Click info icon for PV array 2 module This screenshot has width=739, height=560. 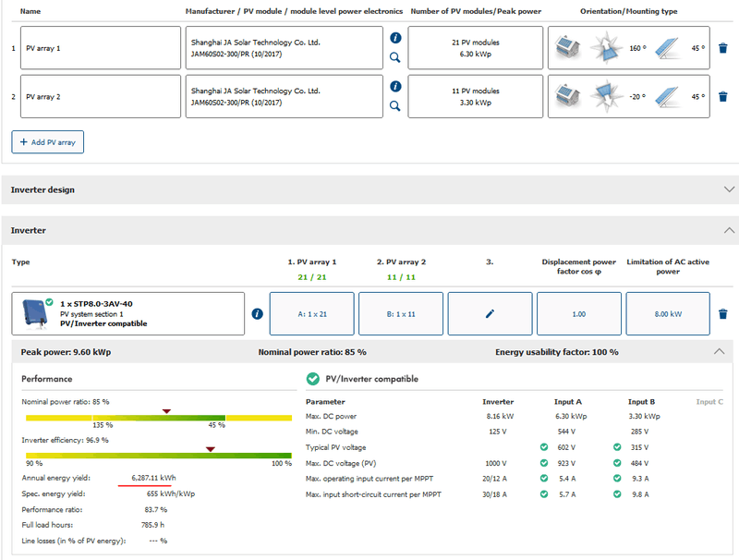pyautogui.click(x=395, y=87)
